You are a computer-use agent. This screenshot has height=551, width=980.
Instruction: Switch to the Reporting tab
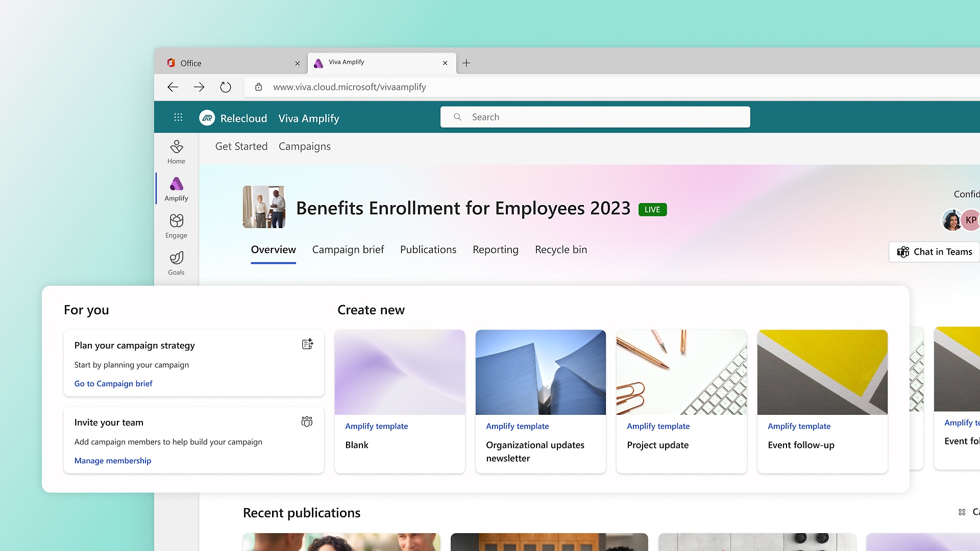(496, 249)
